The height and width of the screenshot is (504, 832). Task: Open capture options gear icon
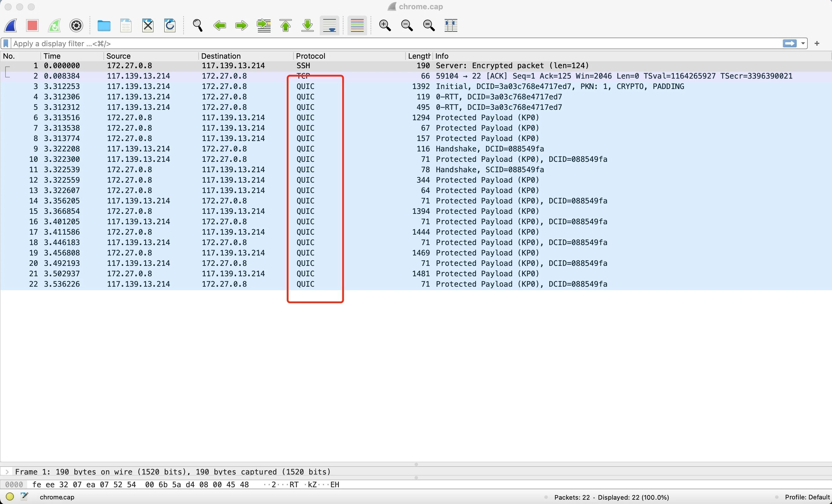click(x=76, y=25)
